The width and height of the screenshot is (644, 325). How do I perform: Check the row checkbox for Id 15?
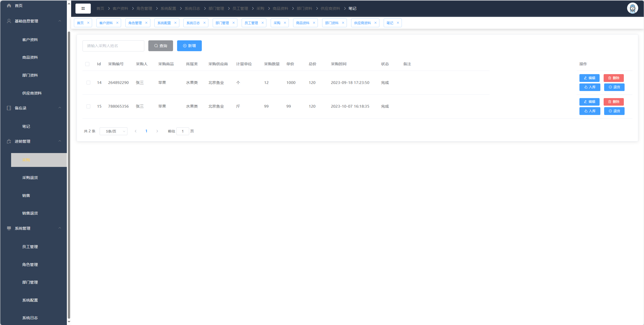click(x=88, y=106)
